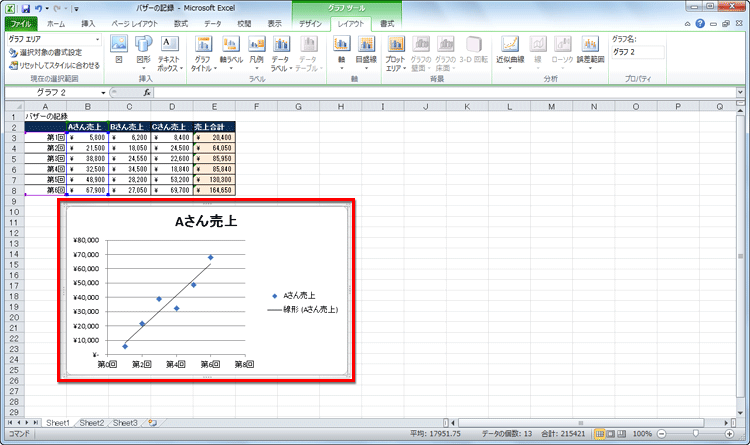The image size is (750, 445).
Task: Switch to page break preview in status bar
Action: (x=622, y=434)
